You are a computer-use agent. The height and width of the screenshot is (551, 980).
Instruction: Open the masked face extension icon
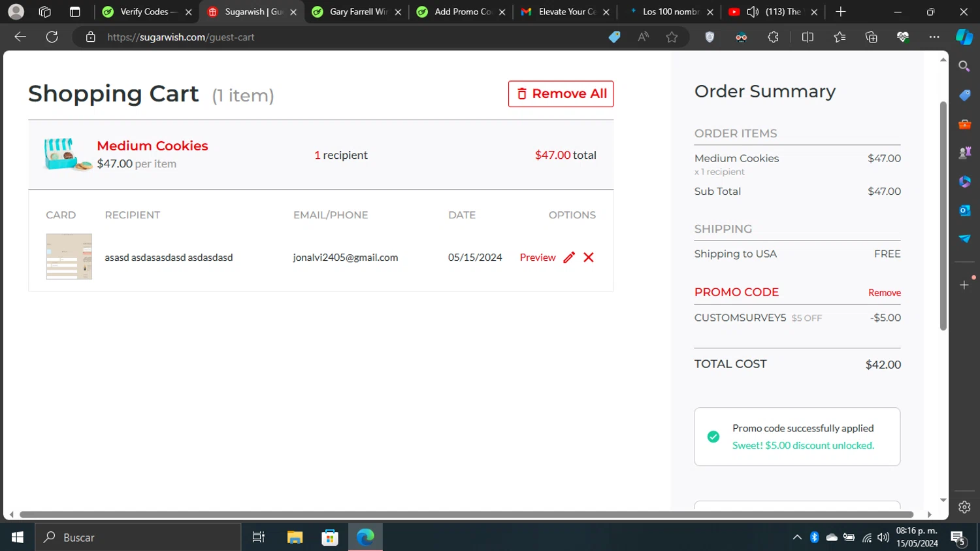[x=742, y=37]
